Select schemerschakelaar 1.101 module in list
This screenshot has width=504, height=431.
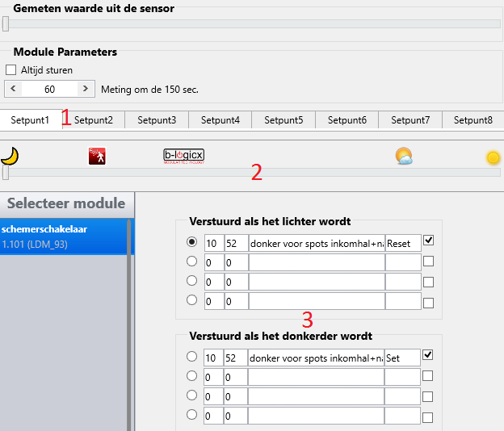(x=65, y=236)
